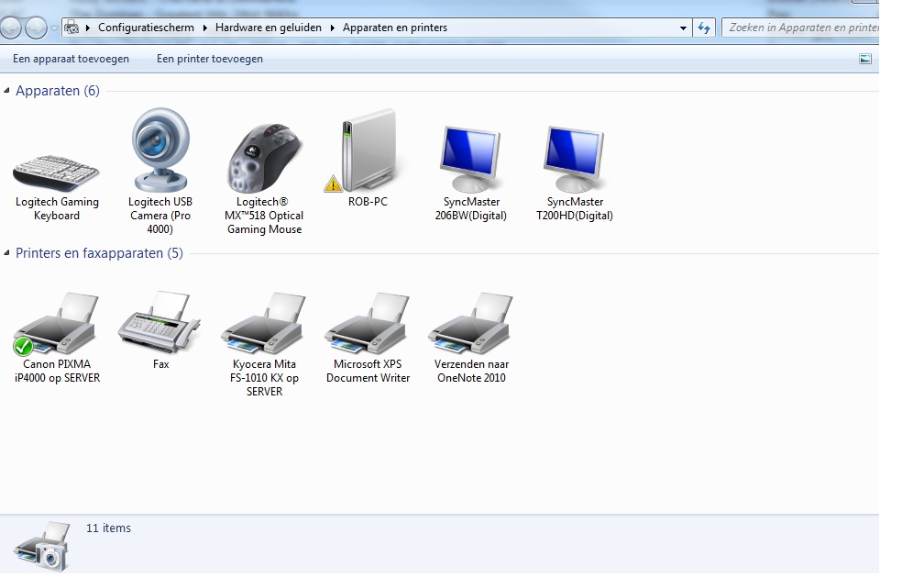
Task: Click the 11 items text in details pane
Action: (x=108, y=528)
